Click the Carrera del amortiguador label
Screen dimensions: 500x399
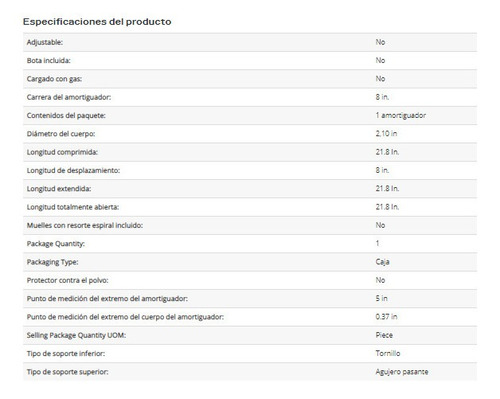point(69,97)
